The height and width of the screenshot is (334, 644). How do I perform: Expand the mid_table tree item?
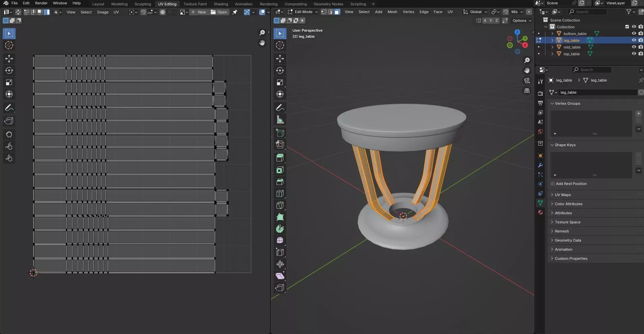coord(552,47)
